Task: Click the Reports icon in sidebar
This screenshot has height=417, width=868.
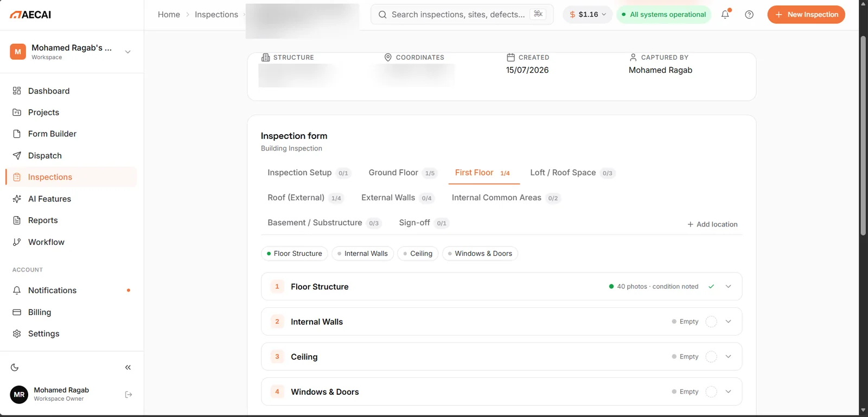Action: tap(17, 220)
